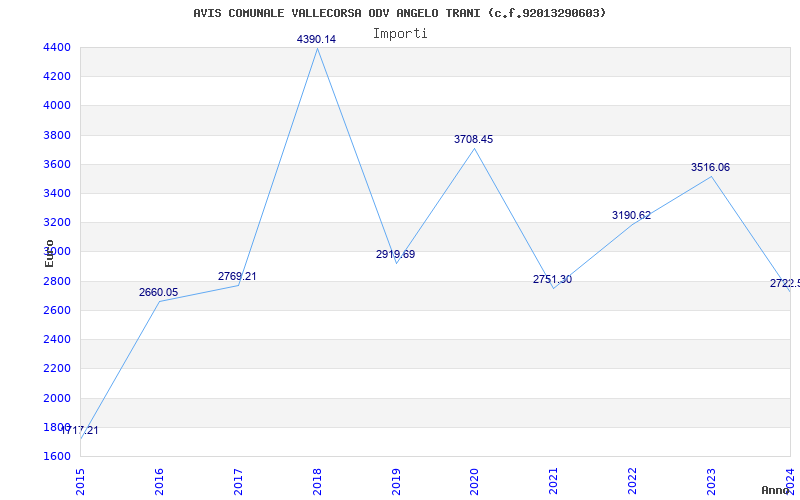Click the chart title AVIS COMUNALE VALLECORSA
The height and width of the screenshot is (500, 800).
coord(399,13)
